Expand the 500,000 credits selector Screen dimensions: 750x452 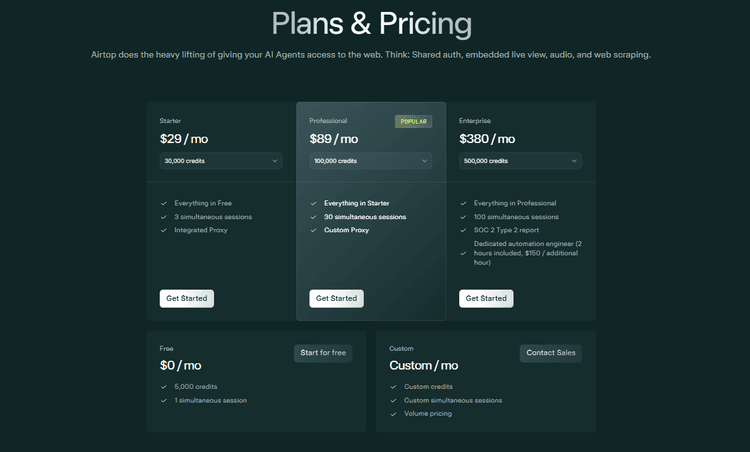[x=520, y=161]
